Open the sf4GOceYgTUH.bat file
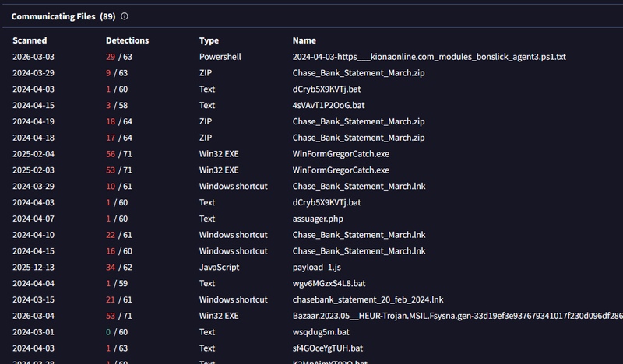Viewport: 623px width, 364px height. tap(328, 348)
